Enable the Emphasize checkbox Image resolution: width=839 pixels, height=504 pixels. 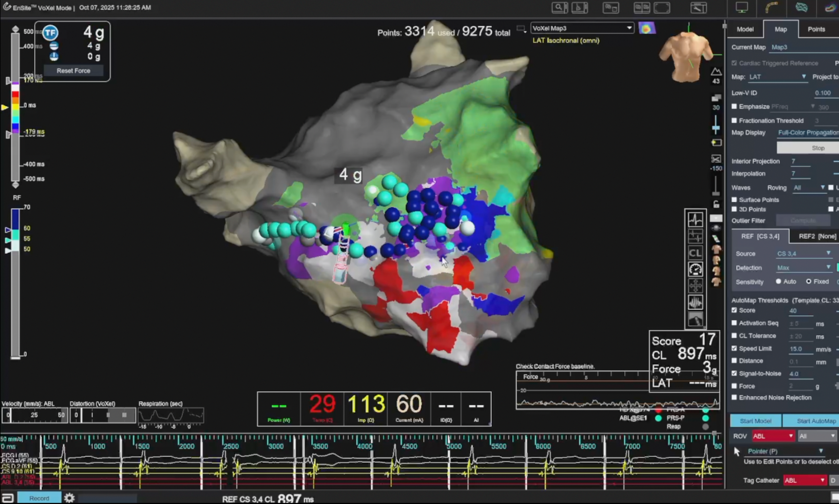click(734, 107)
